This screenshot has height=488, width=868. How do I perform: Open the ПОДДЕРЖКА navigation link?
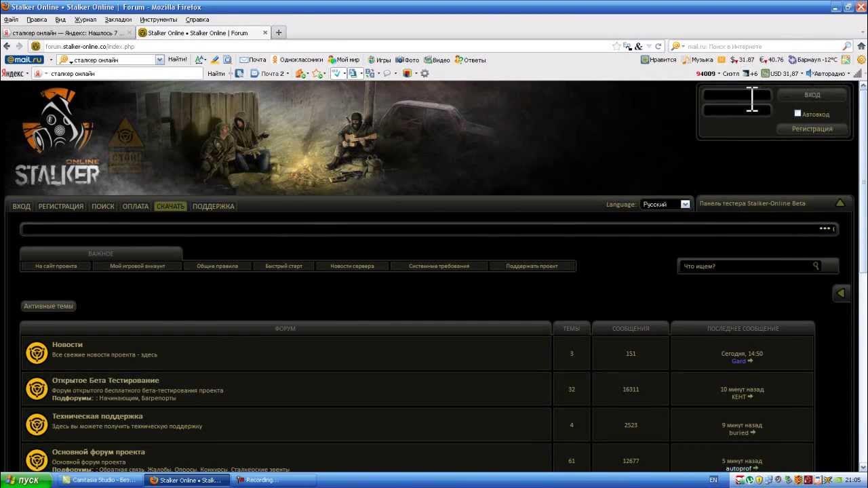click(213, 206)
